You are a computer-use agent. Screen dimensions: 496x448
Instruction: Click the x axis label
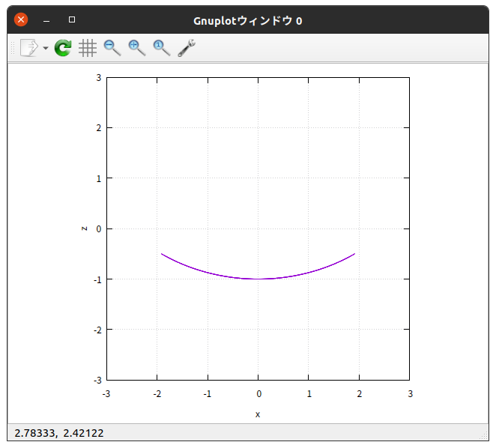[258, 414]
